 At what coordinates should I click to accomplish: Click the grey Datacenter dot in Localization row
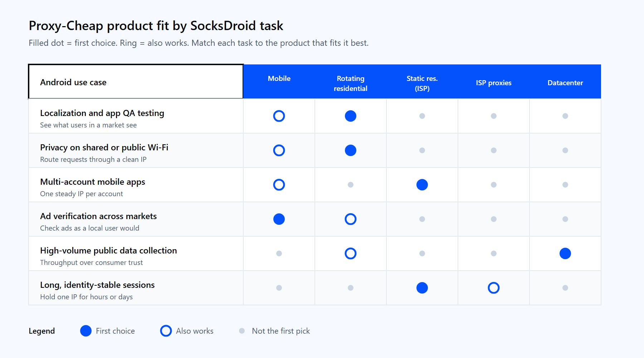coord(565,116)
